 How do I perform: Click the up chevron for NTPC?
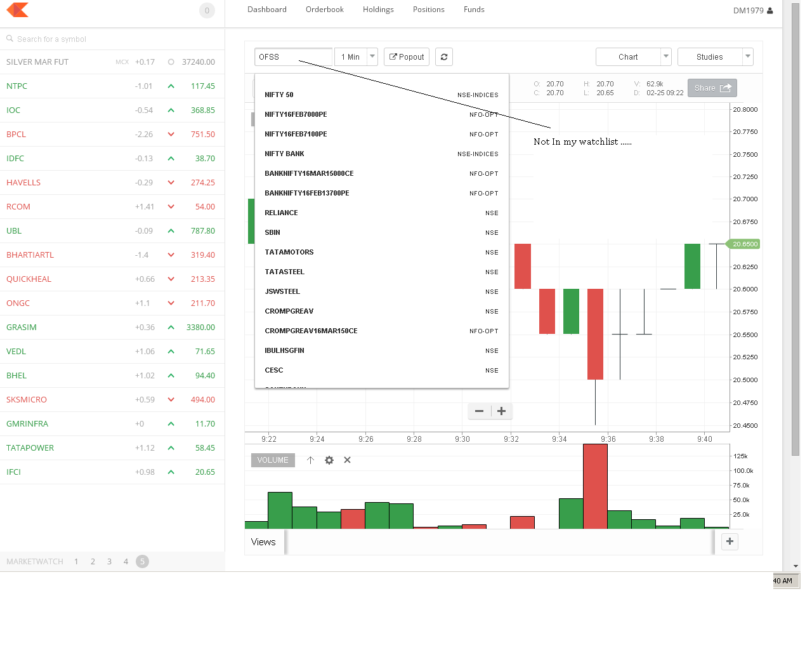[x=171, y=86]
